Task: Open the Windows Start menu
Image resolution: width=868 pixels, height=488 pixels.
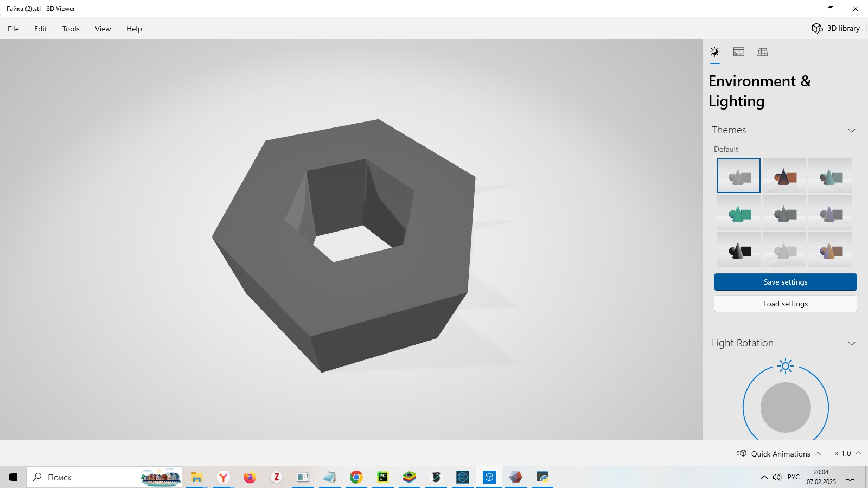Action: point(13,477)
